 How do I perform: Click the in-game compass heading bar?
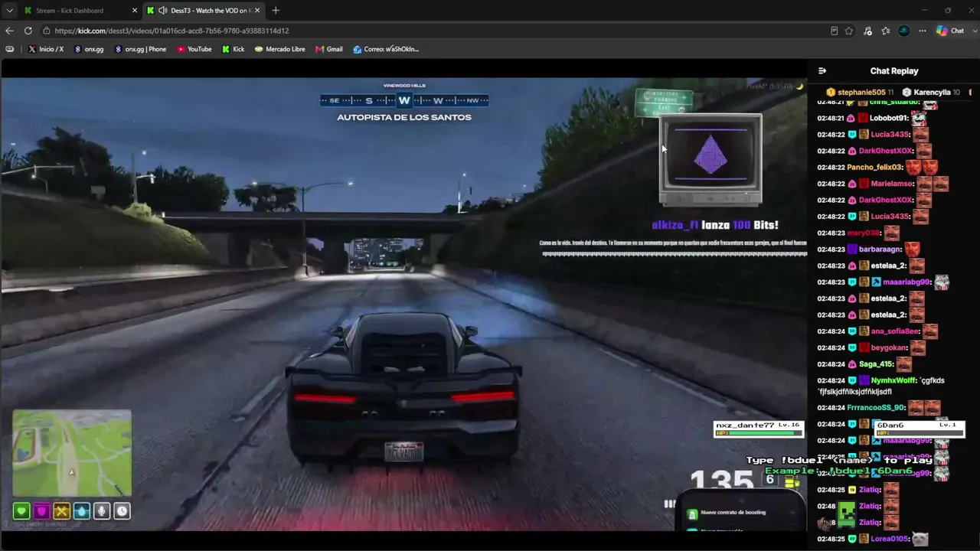point(404,100)
